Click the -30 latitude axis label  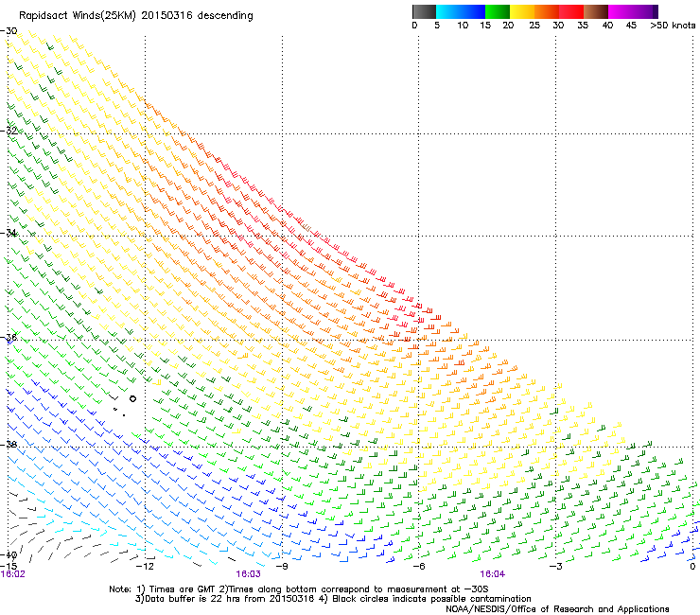9,31
